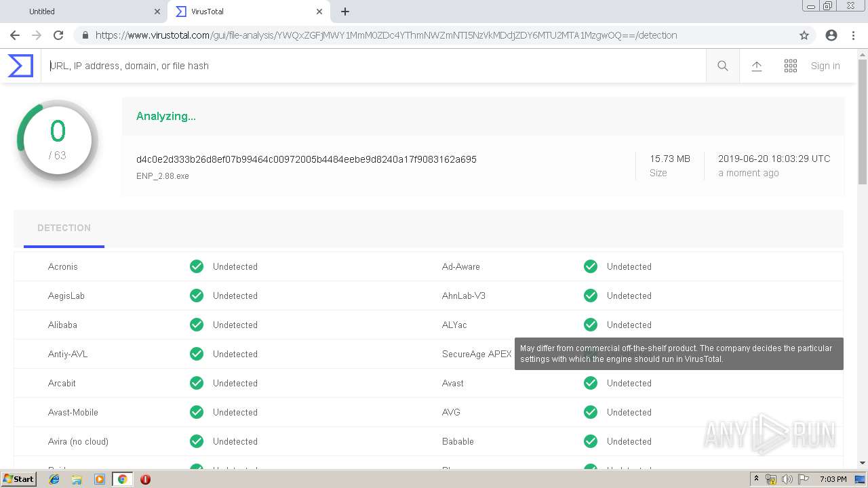The width and height of the screenshot is (868, 488).
Task: Click the green check icon for Antiy-AVL
Action: tap(197, 354)
